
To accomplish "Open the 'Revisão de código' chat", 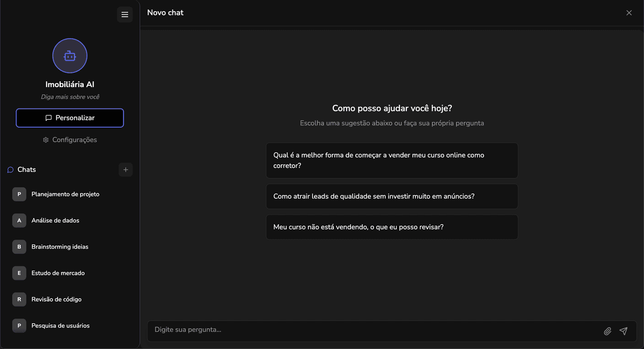I will pyautogui.click(x=56, y=299).
